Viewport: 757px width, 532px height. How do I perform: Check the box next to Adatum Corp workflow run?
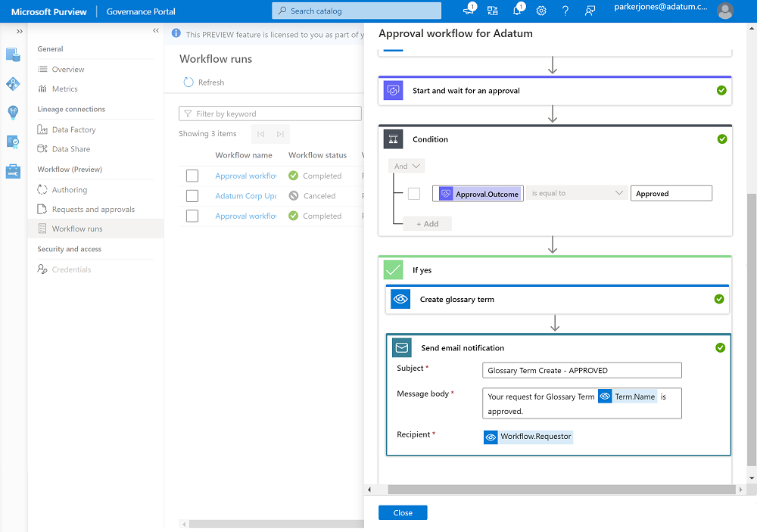[x=192, y=195]
